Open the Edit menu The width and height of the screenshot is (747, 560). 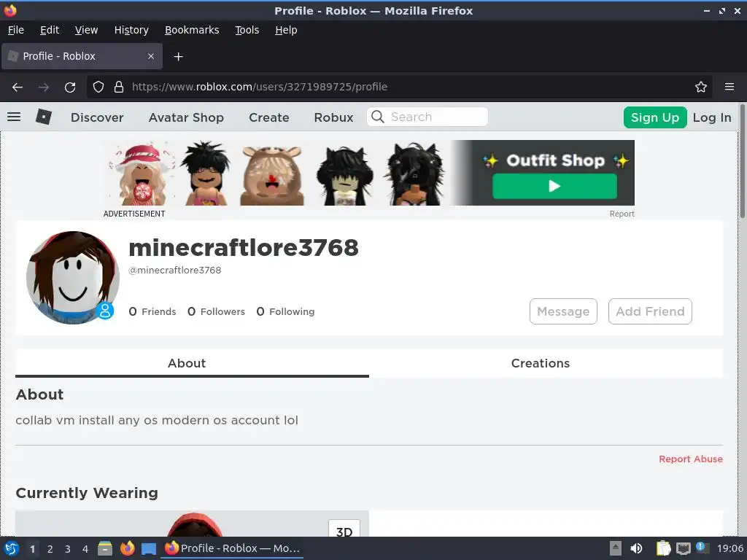pyautogui.click(x=50, y=30)
